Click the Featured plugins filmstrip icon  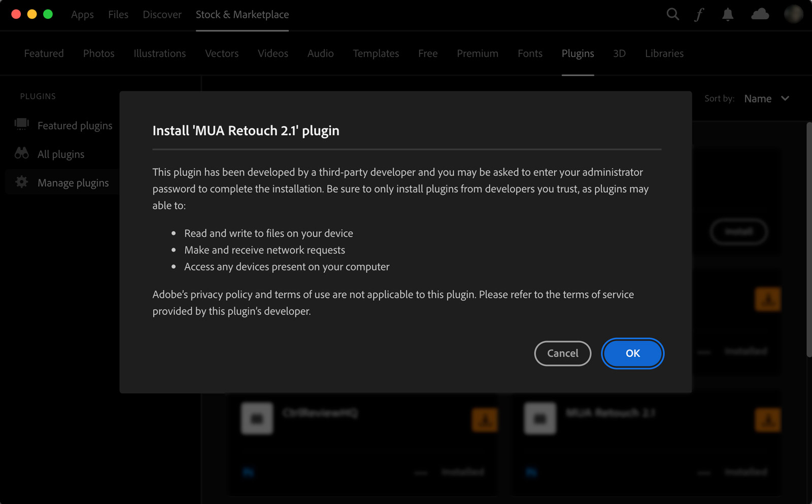pyautogui.click(x=22, y=124)
